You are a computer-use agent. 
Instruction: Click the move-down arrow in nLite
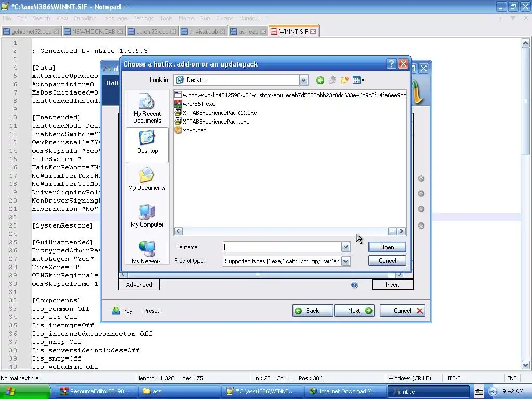pyautogui.click(x=421, y=209)
